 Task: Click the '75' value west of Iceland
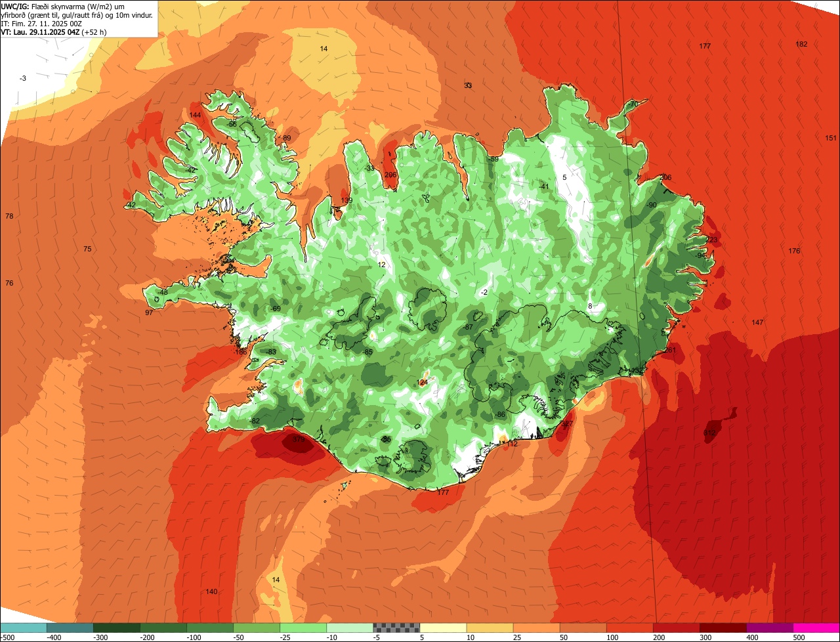(x=87, y=249)
